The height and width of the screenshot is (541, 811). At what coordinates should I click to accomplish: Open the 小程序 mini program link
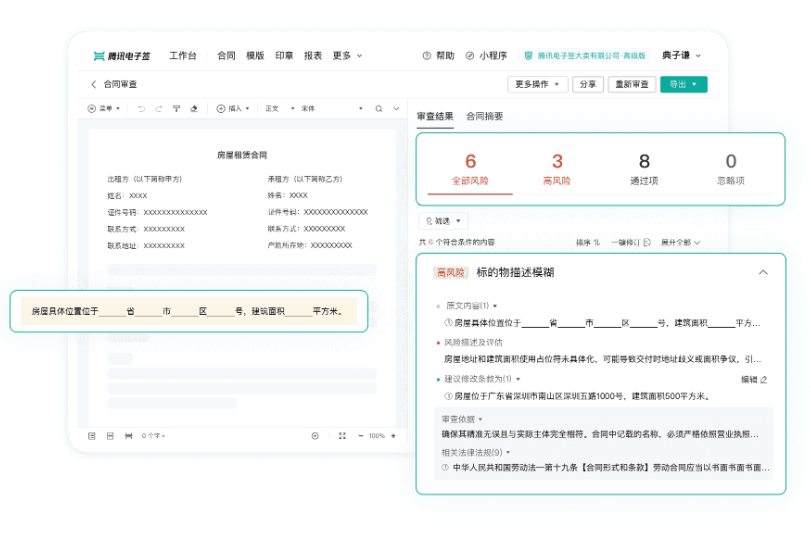(x=486, y=55)
